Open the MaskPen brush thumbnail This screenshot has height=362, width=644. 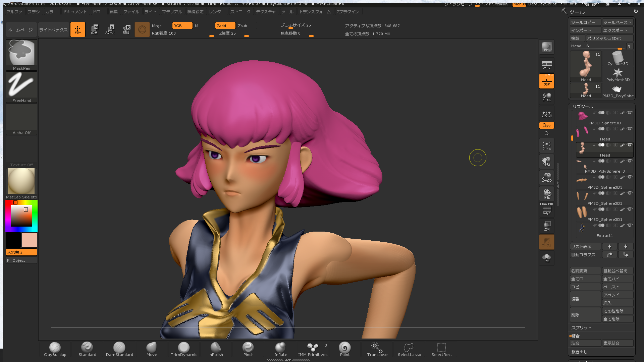tap(21, 54)
